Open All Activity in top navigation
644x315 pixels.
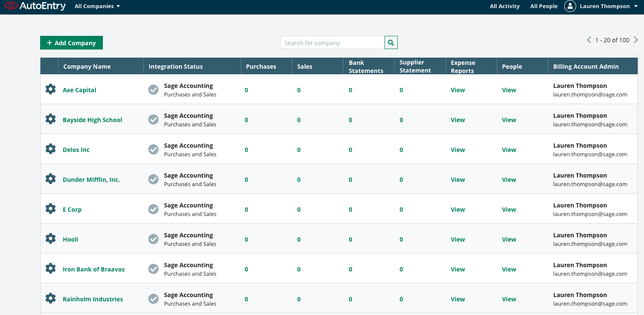tap(504, 6)
